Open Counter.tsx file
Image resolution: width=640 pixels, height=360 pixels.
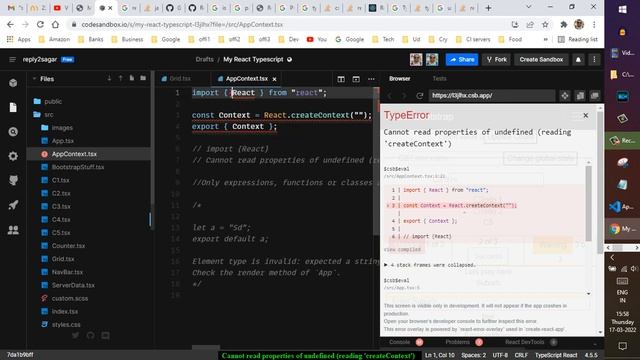click(x=68, y=246)
